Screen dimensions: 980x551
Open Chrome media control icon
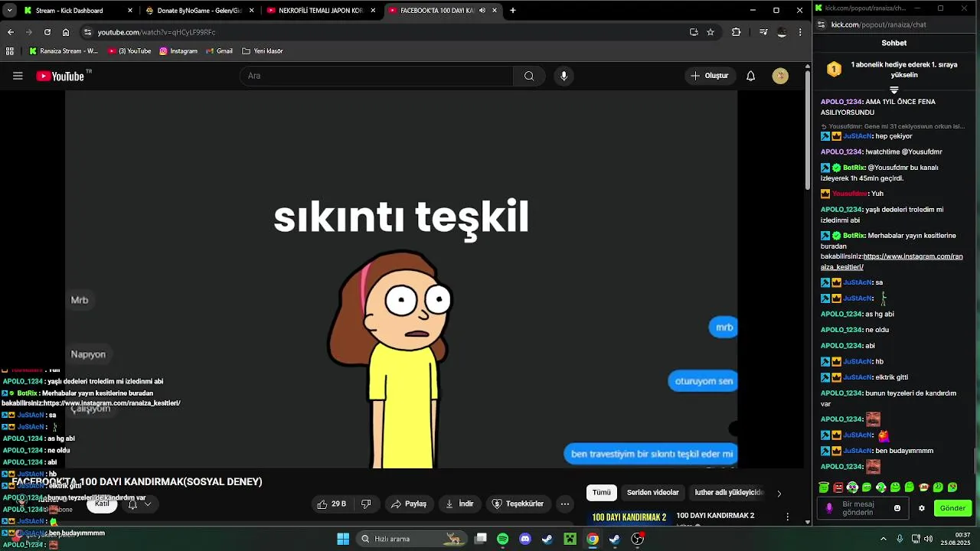coord(763,32)
